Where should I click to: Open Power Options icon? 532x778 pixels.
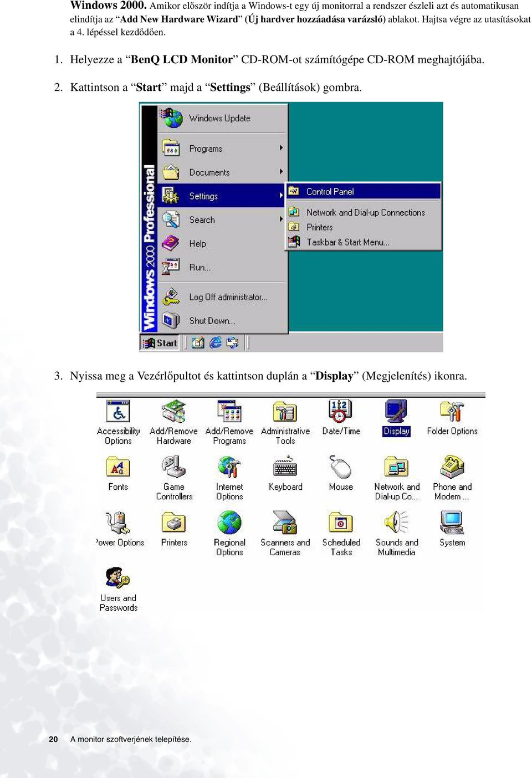coord(117,523)
